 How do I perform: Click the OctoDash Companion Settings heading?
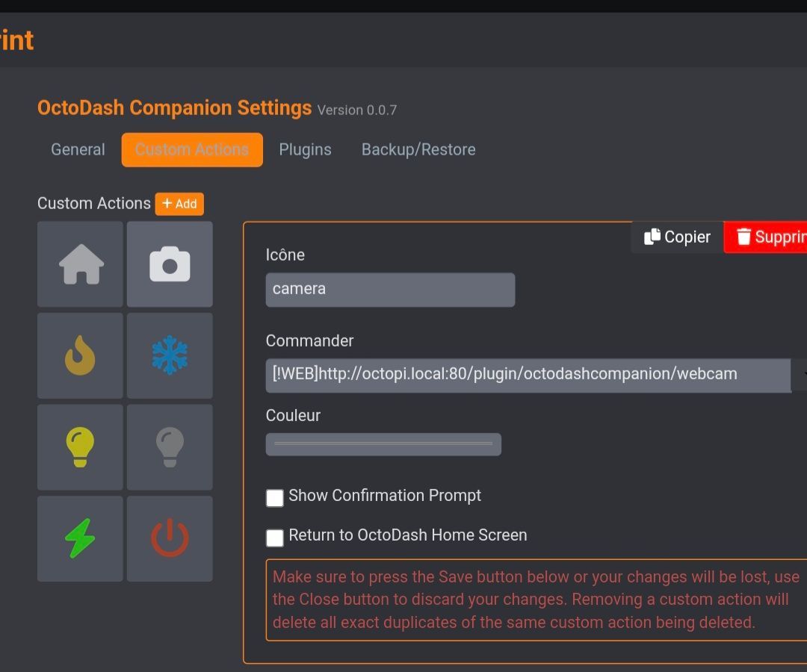tap(174, 108)
